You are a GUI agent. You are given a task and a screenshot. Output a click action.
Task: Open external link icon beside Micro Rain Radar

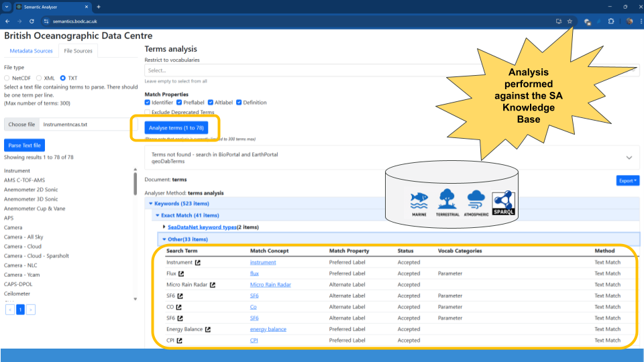pyautogui.click(x=213, y=284)
